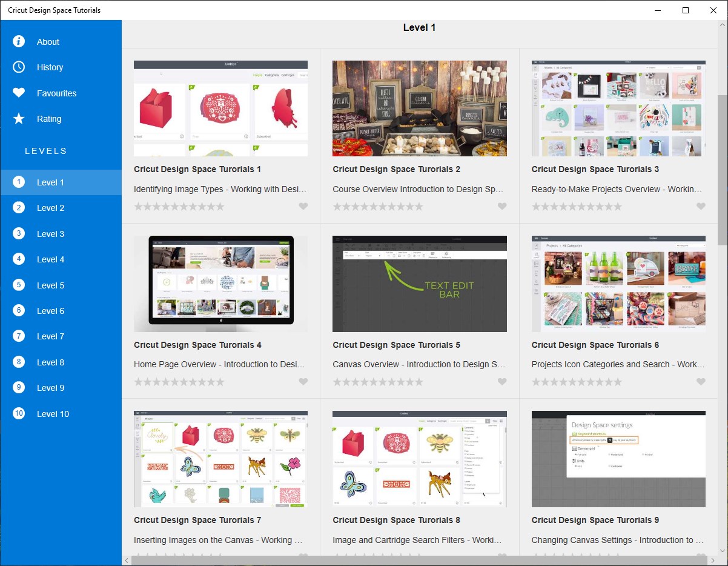The width and height of the screenshot is (728, 566).
Task: Favourite Tutorials 3 with the heart icon
Action: [x=701, y=207]
